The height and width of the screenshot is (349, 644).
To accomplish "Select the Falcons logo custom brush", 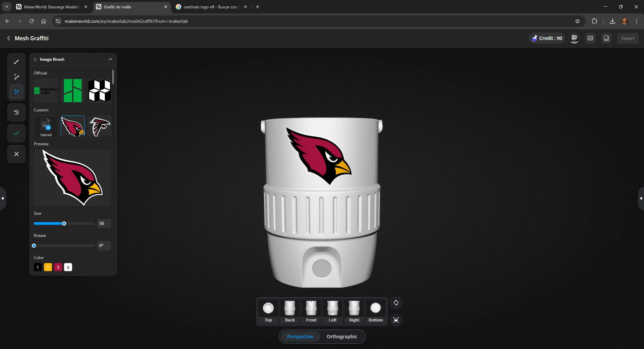I will 100,127.
